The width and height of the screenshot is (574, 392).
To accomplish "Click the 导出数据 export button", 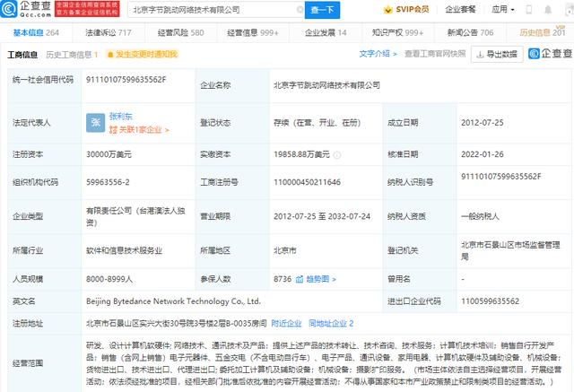I will pos(497,55).
